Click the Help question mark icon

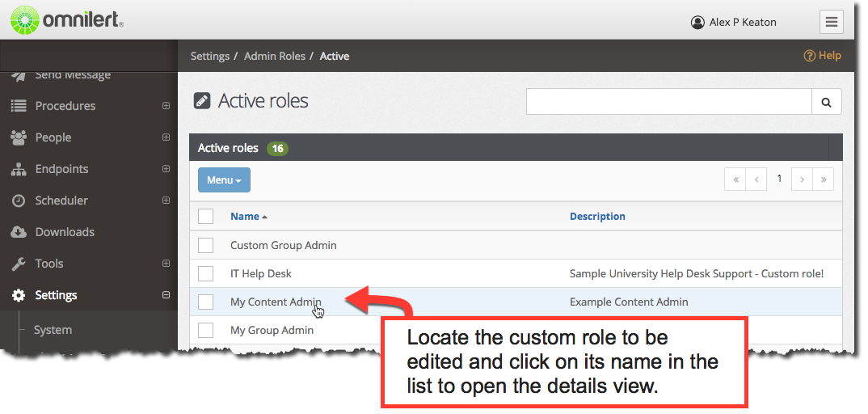point(809,56)
